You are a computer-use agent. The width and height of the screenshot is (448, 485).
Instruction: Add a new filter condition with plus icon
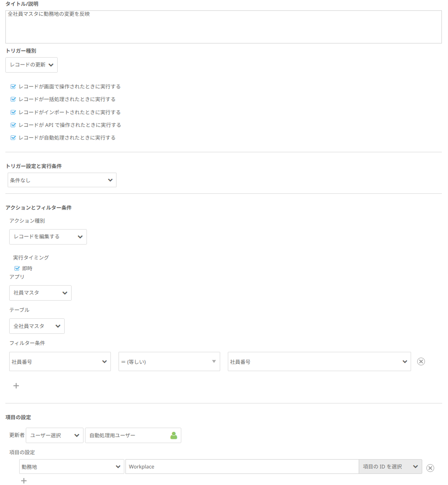(x=16, y=386)
